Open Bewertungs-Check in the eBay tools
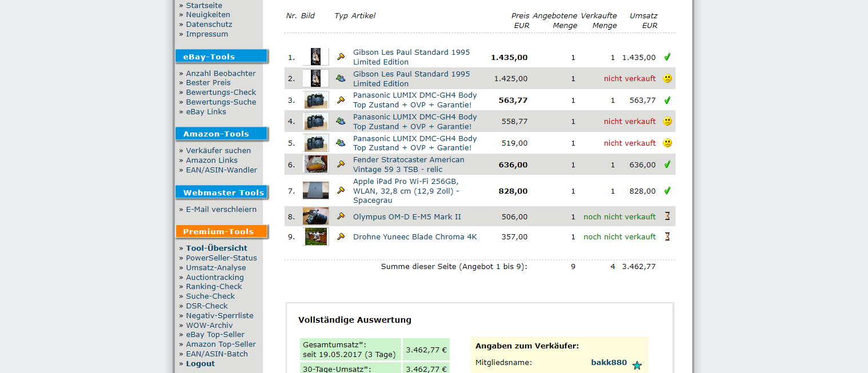Image resolution: width=868 pixels, height=373 pixels. [x=221, y=93]
